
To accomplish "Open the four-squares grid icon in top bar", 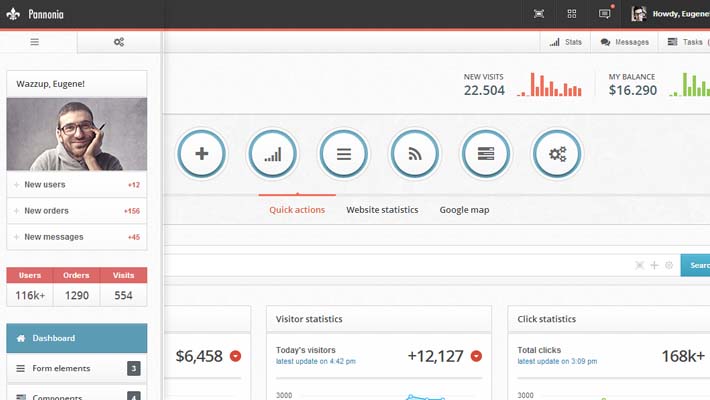I will coord(572,14).
